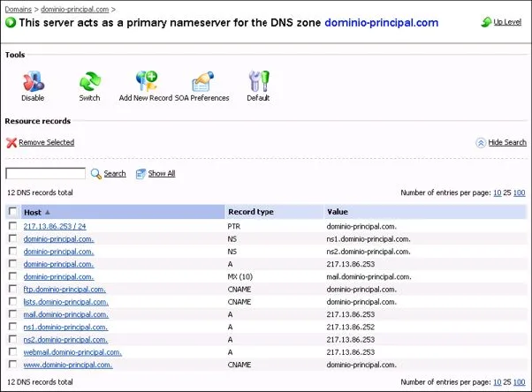Click the green Up Level arrow icon
This screenshot has width=532, height=392.
tap(486, 22)
